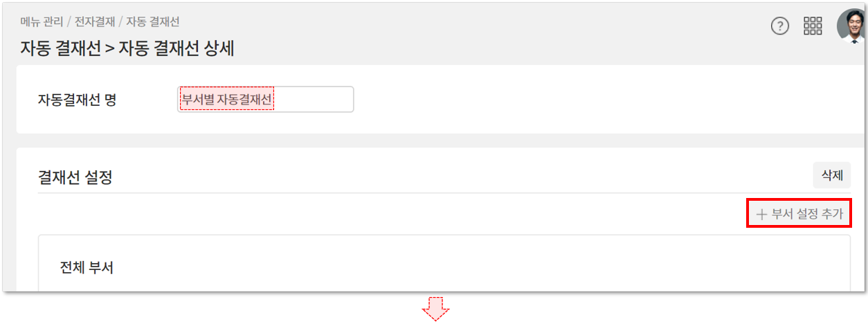Click the 부서 설정 추가 button text
868x324 pixels.
(x=807, y=215)
